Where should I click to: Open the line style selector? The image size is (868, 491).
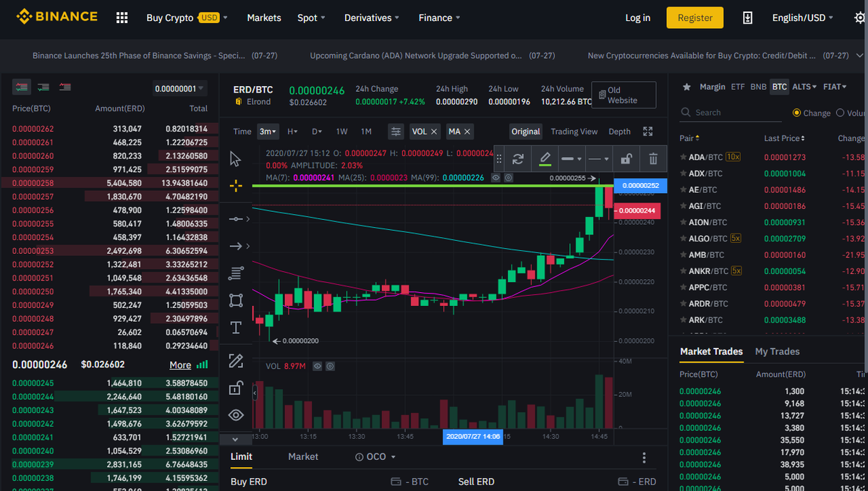tap(598, 159)
